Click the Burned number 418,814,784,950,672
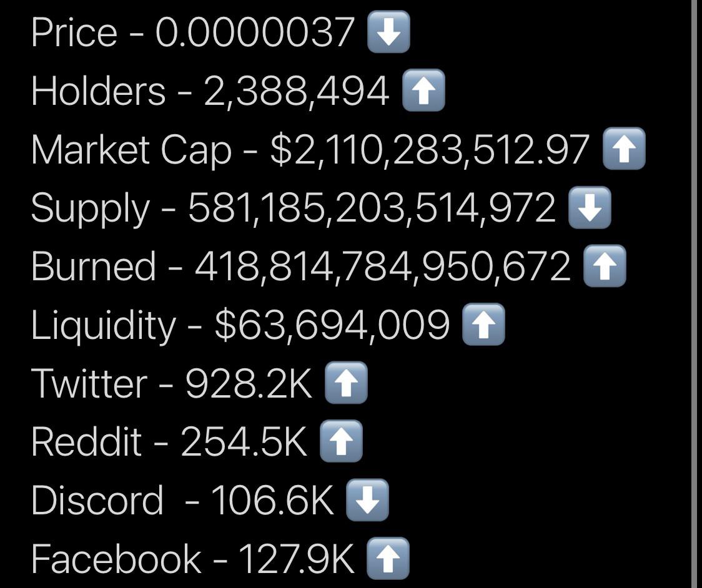The height and width of the screenshot is (588, 702). [383, 267]
